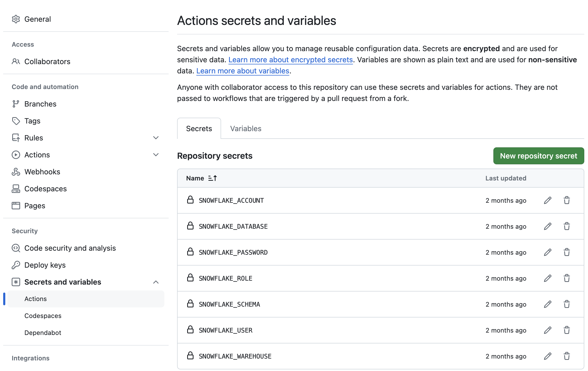Click the Tags label icon
The width and height of the screenshot is (588, 371).
tap(16, 121)
